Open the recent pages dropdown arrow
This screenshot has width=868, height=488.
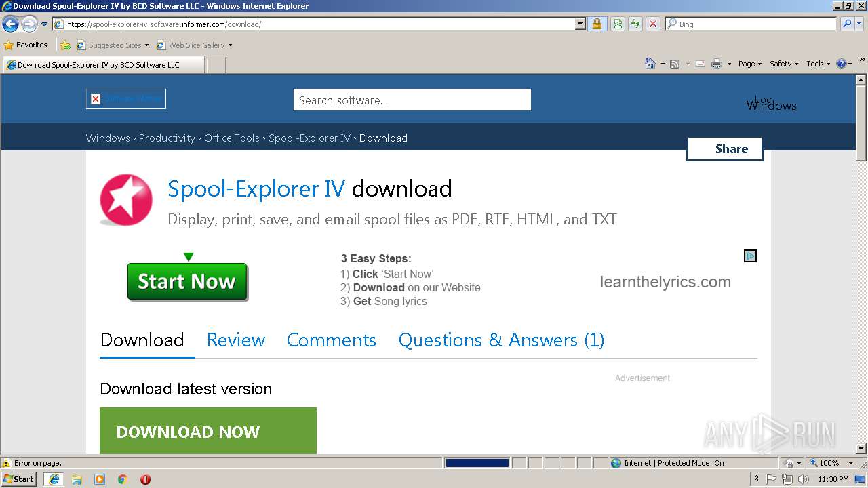click(45, 24)
